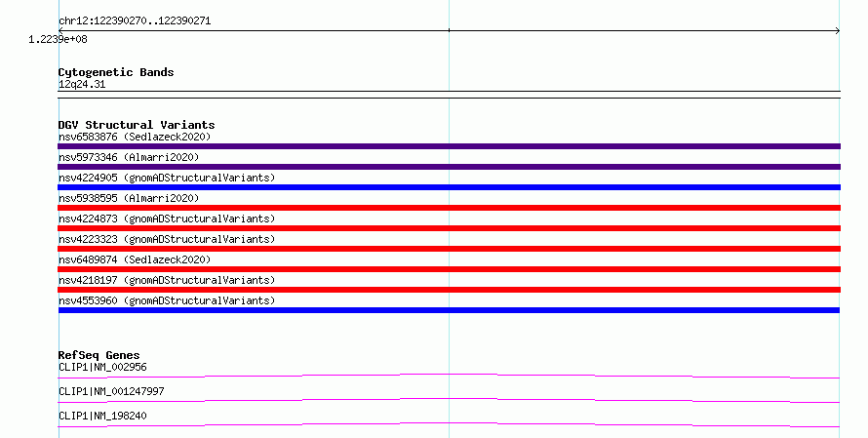Image resolution: width=868 pixels, height=438 pixels.
Task: Click the magenta line under CLIP1|NM_198240
Action: point(449,424)
